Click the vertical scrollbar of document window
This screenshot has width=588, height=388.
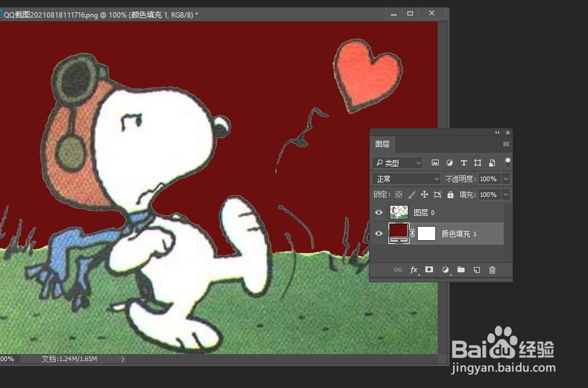pos(442,187)
